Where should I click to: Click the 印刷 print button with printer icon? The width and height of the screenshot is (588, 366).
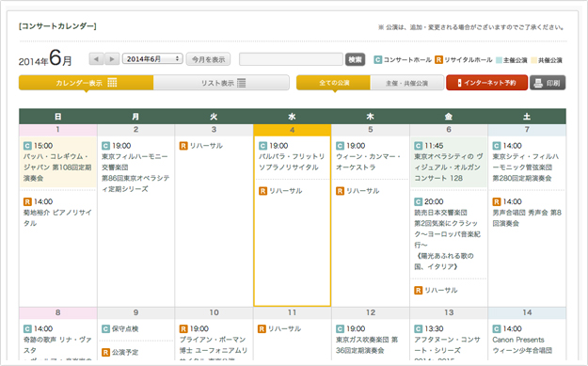tap(548, 83)
